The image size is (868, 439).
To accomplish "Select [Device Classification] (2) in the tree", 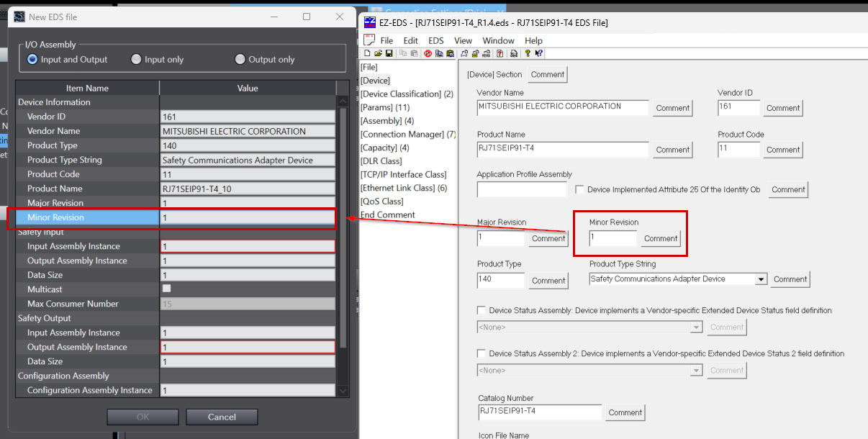I will coord(407,94).
